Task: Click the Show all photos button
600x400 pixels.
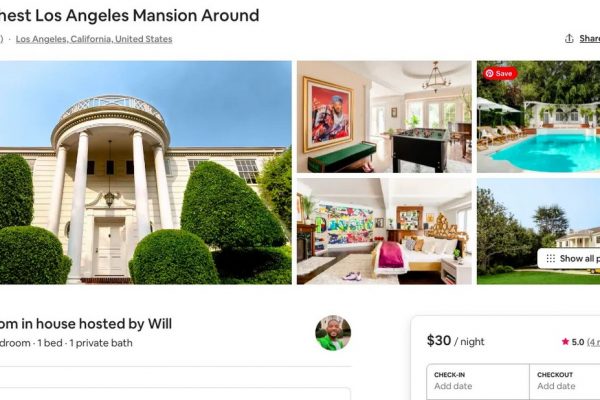Action: (569, 258)
